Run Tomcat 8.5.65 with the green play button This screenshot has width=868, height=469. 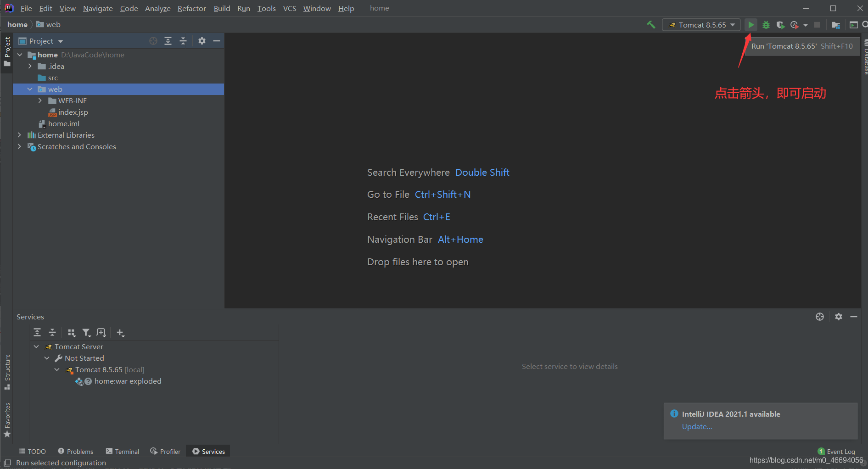pyautogui.click(x=751, y=25)
